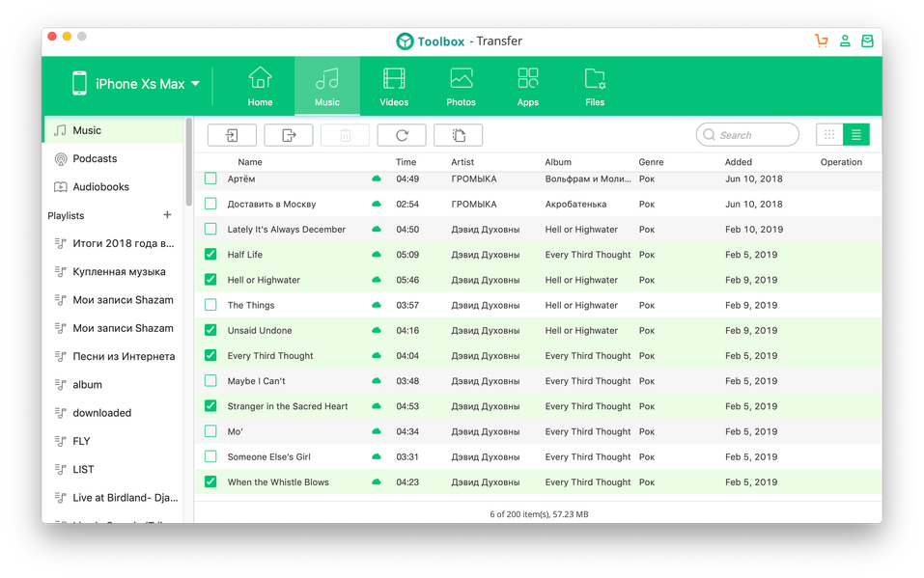Switch to grid view icon

[x=829, y=135]
